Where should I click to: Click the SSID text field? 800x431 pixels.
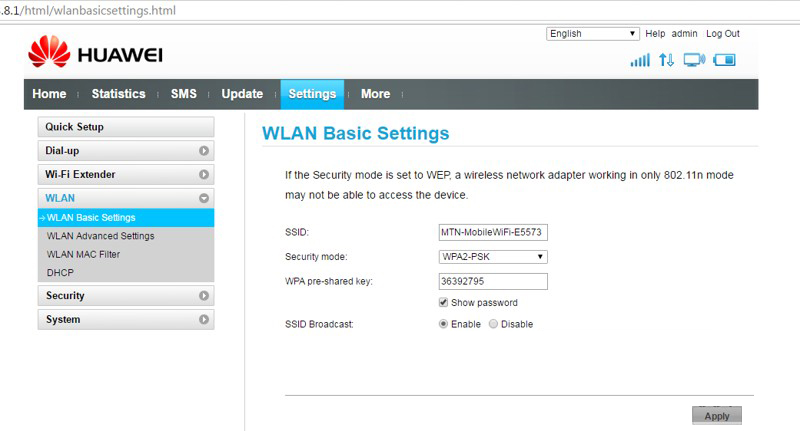point(493,232)
